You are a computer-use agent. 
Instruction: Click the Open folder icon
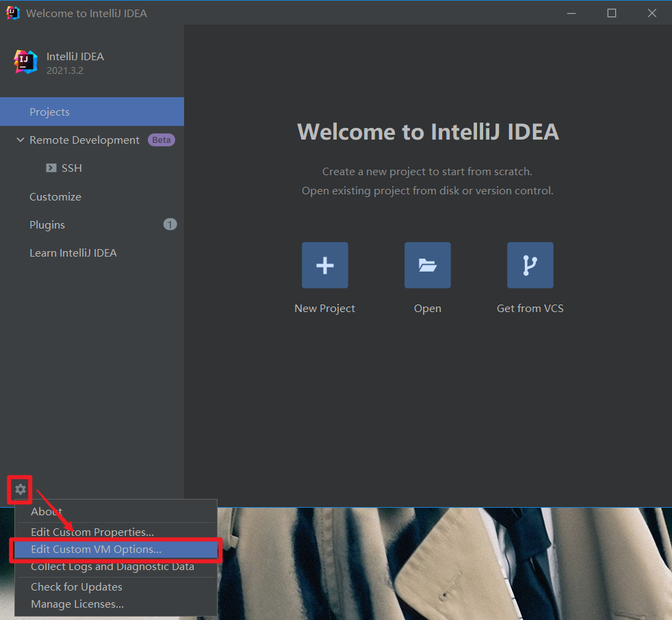pos(427,266)
